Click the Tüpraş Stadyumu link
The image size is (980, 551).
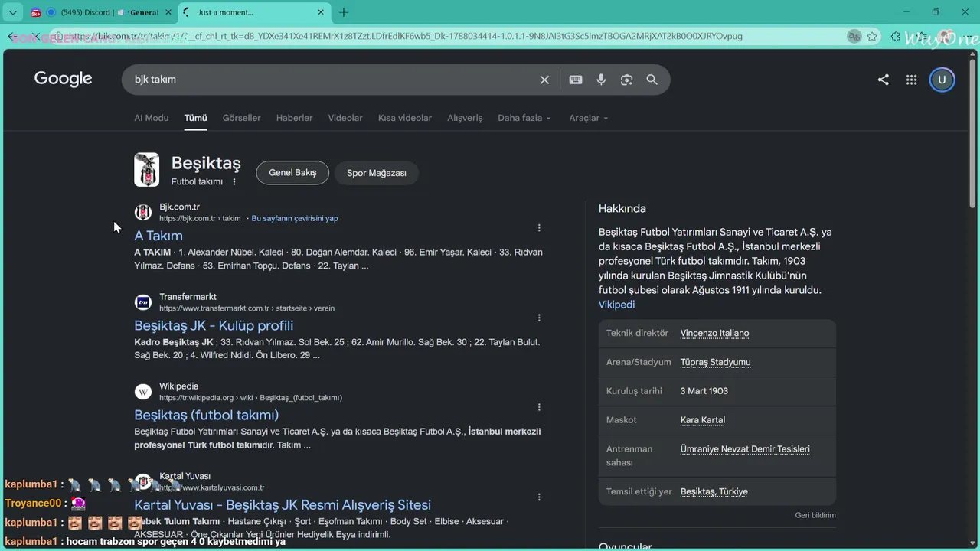715,362
